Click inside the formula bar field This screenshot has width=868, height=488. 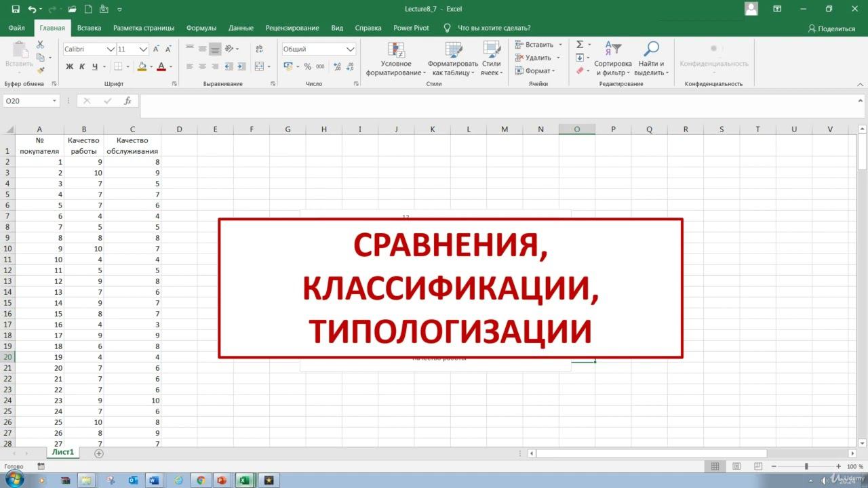coord(475,101)
